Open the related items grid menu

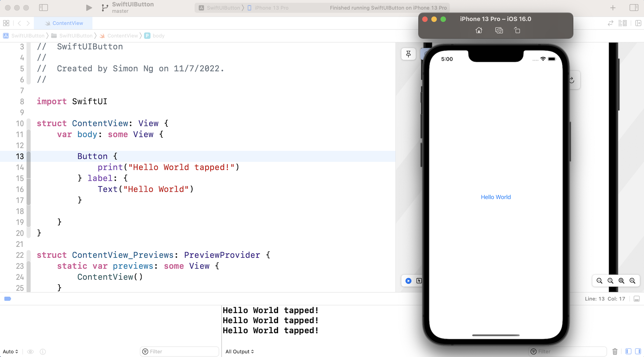(6, 23)
